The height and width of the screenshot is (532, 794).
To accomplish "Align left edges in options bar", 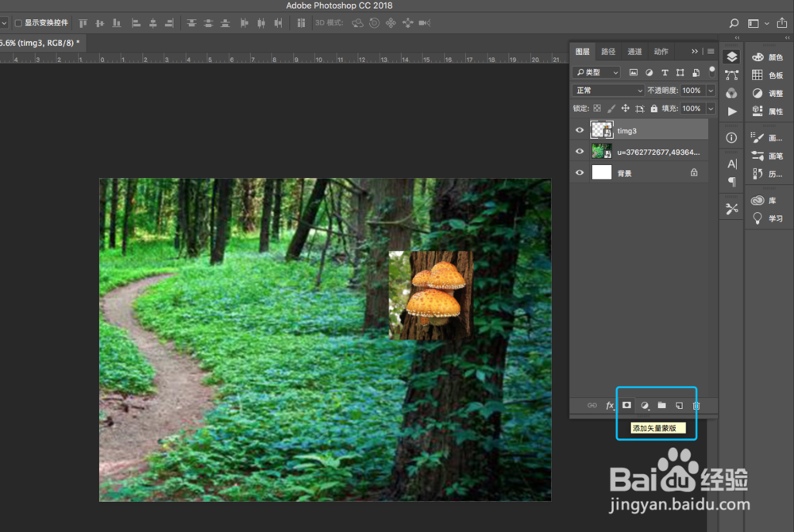I will click(136, 23).
